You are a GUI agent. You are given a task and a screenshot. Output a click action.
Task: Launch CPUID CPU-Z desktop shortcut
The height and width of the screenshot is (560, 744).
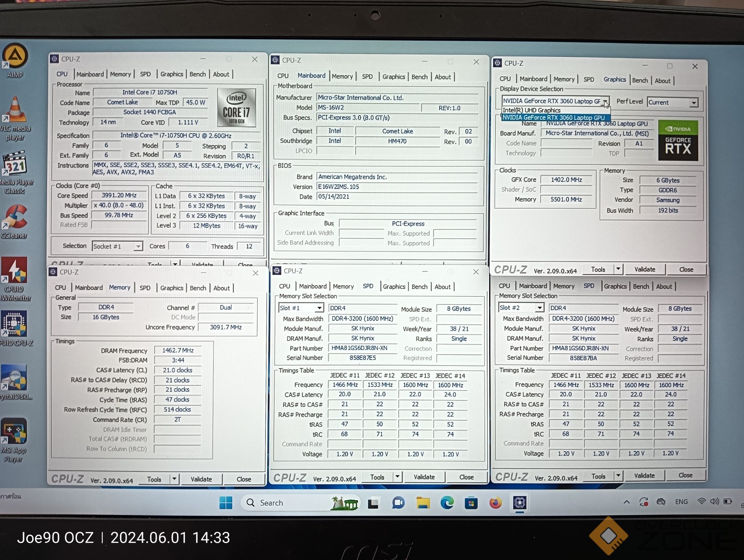15,329
